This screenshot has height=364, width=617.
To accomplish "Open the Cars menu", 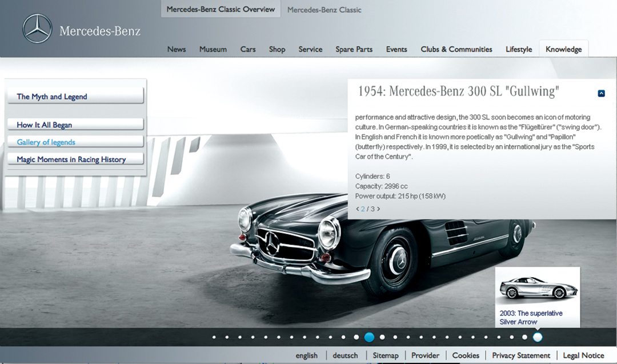I will (x=248, y=49).
